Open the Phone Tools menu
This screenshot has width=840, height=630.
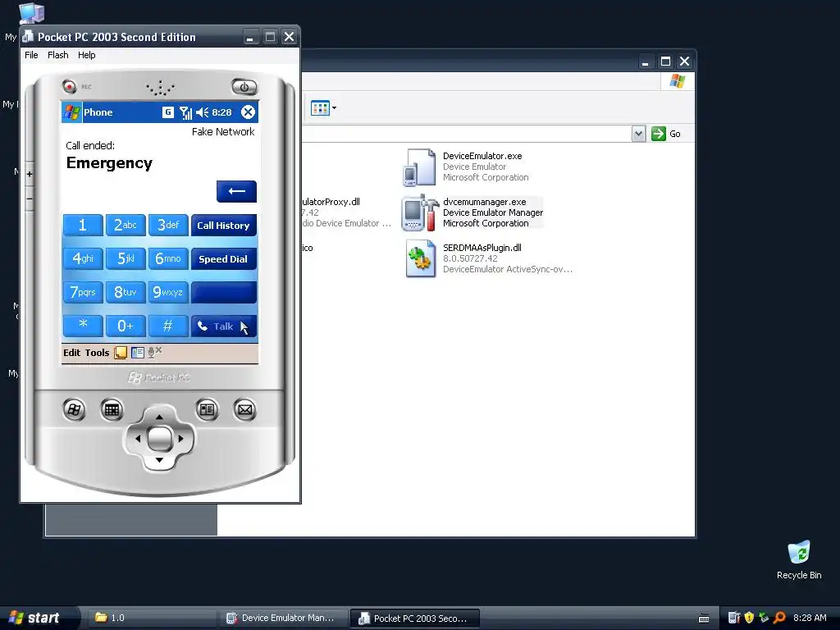tap(97, 353)
